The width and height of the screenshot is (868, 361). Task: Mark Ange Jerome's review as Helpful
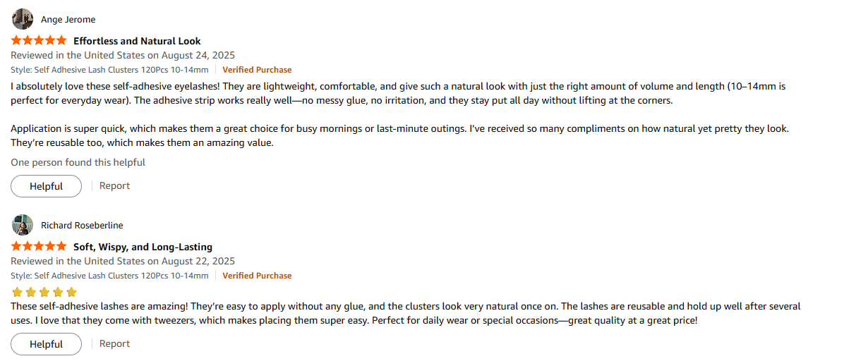click(46, 186)
